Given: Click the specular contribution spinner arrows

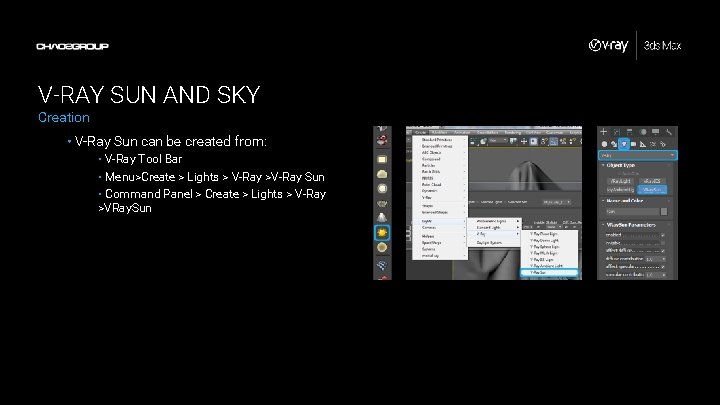Looking at the screenshot, I should pos(664,275).
